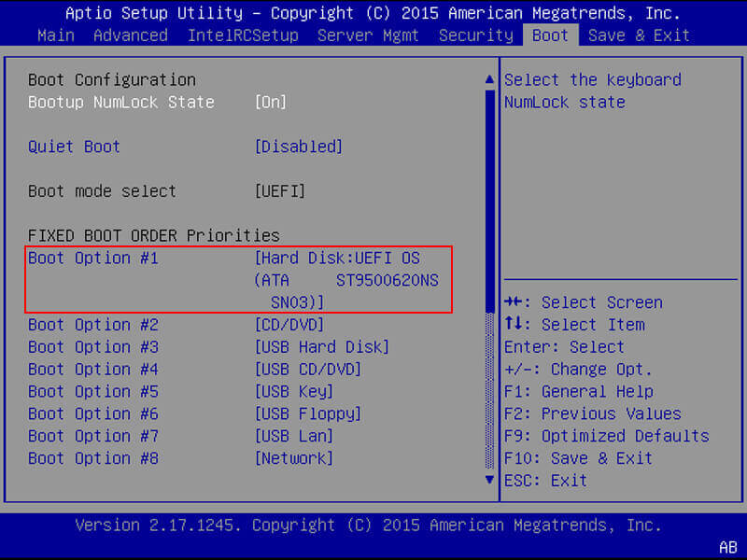This screenshot has height=560, width=747.
Task: Click the Aptio Setup Utility title
Action: coord(373,13)
